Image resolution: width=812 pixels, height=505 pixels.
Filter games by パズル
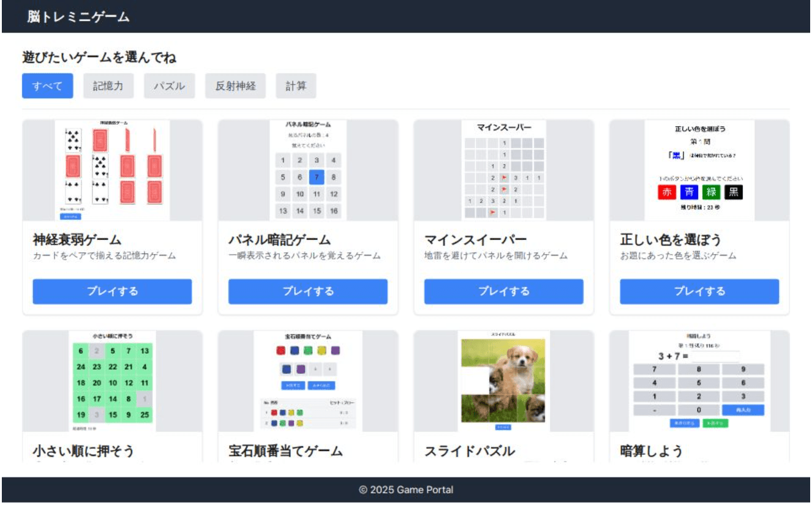(x=170, y=86)
